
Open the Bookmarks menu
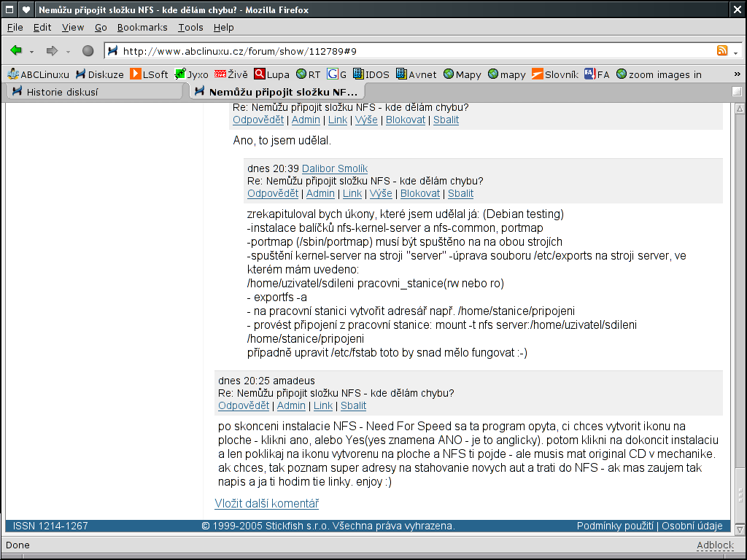click(x=142, y=27)
